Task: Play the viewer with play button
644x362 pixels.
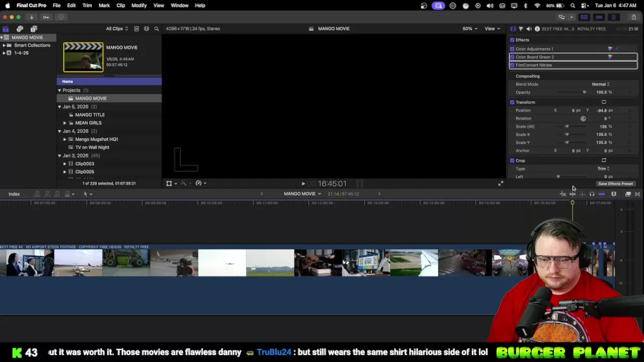Action: [x=303, y=184]
